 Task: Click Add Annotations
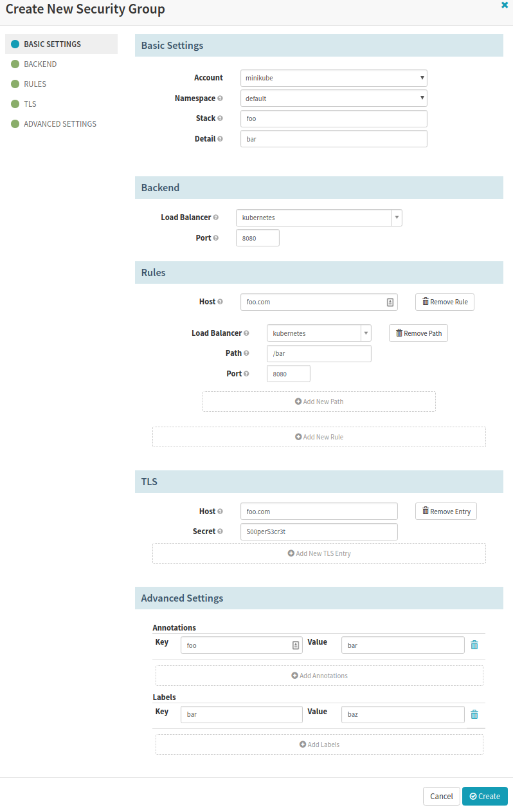[319, 676]
